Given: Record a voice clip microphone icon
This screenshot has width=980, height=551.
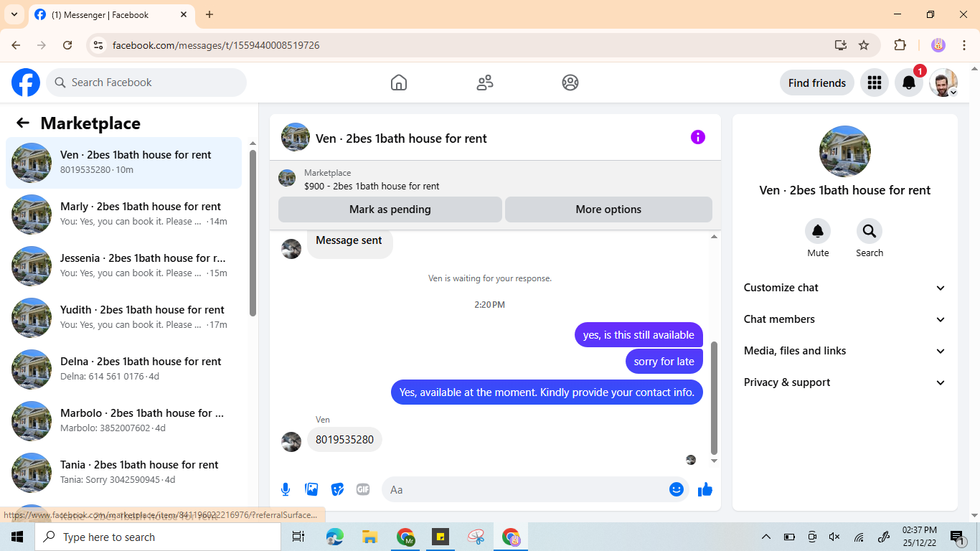Looking at the screenshot, I should (x=286, y=489).
